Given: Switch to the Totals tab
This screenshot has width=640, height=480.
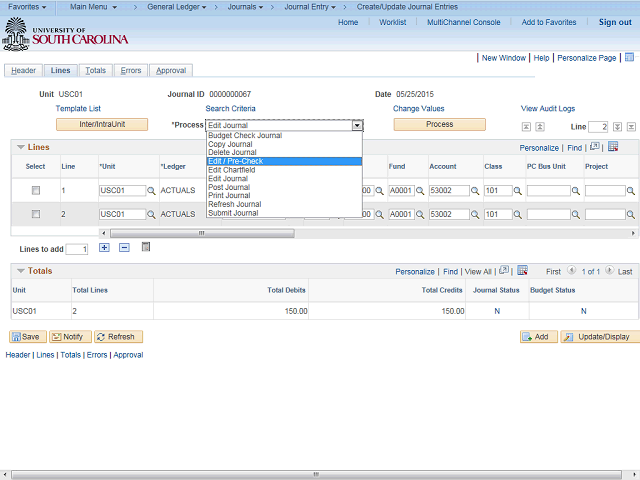Looking at the screenshot, I should 95,71.
